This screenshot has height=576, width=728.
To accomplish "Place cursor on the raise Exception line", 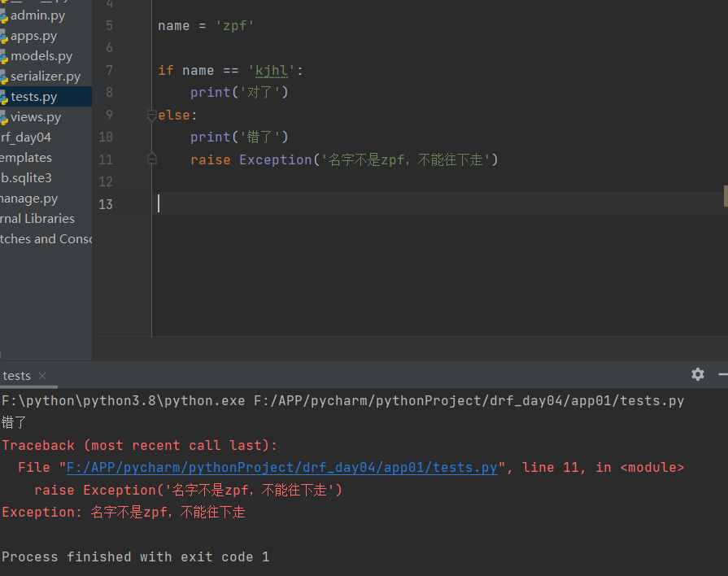I will coord(344,159).
